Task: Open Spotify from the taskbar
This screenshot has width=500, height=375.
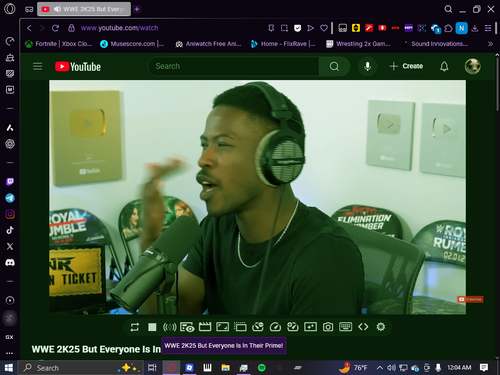Action: tap(262, 368)
